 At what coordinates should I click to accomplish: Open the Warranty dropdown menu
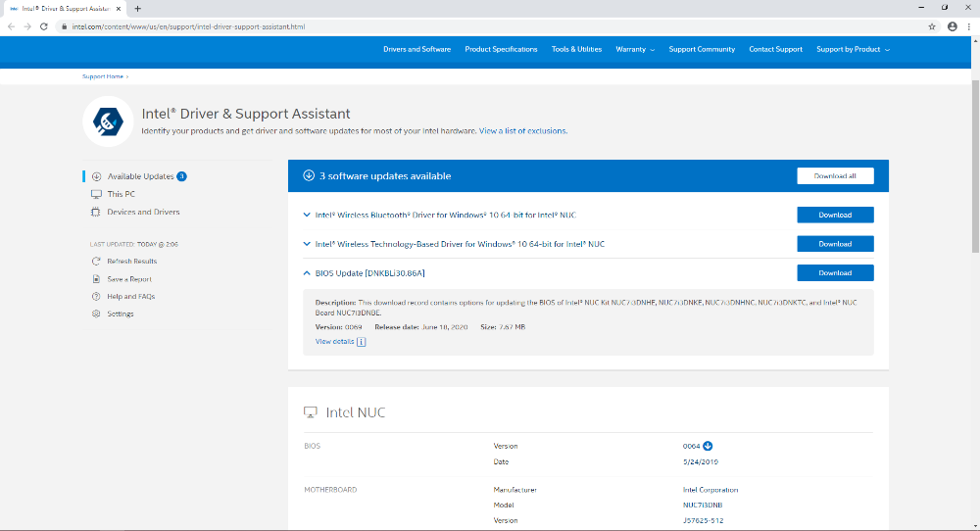click(x=635, y=49)
